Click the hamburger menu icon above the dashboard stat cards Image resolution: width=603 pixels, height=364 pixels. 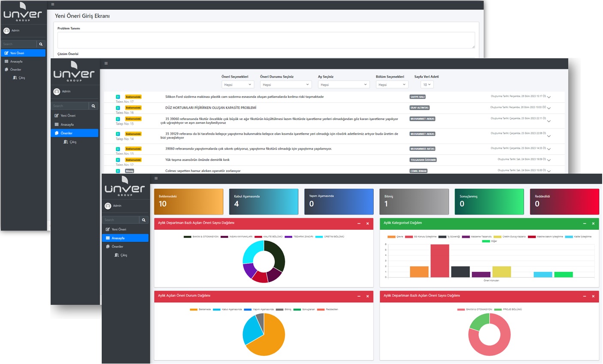(156, 178)
